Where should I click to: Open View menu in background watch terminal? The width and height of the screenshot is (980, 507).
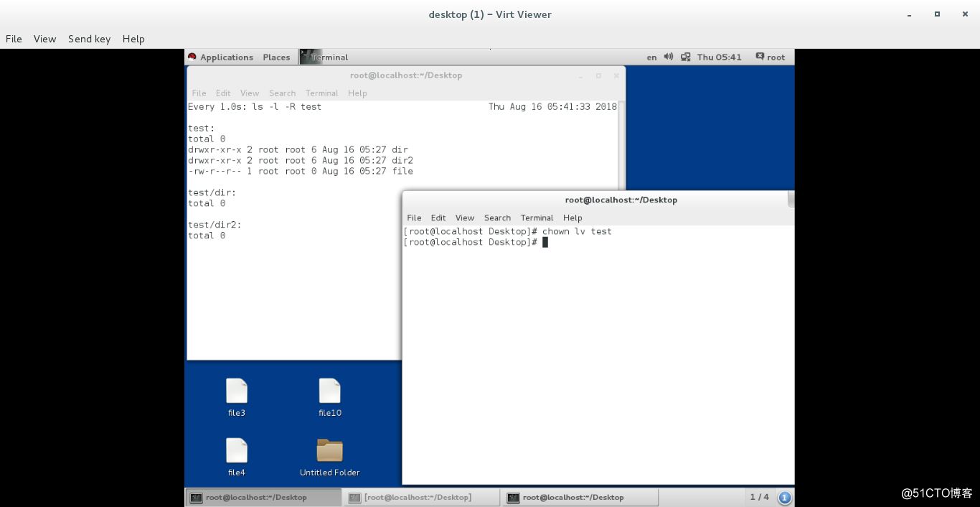tap(250, 93)
